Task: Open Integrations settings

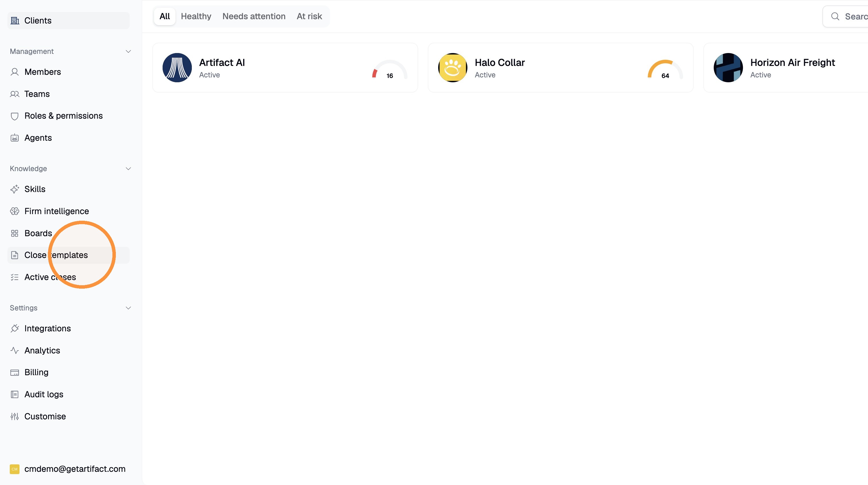Action: coord(69,328)
